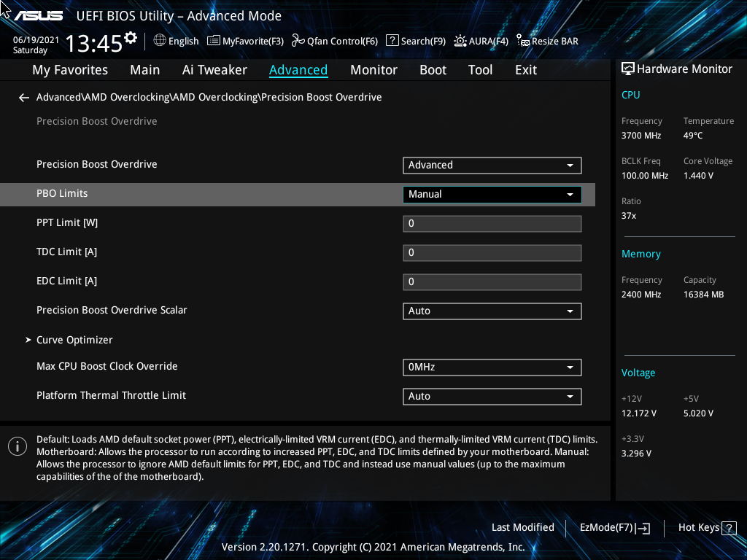The height and width of the screenshot is (560, 747).
Task: Open the Tool tab
Action: (480, 70)
